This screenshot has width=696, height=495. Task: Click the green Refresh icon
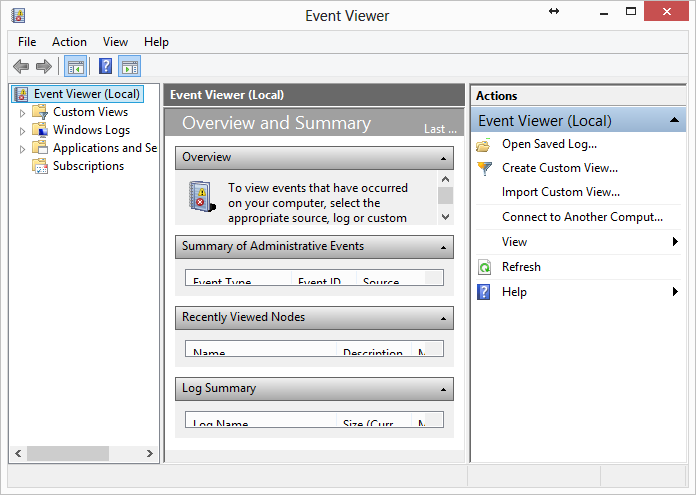tap(484, 267)
